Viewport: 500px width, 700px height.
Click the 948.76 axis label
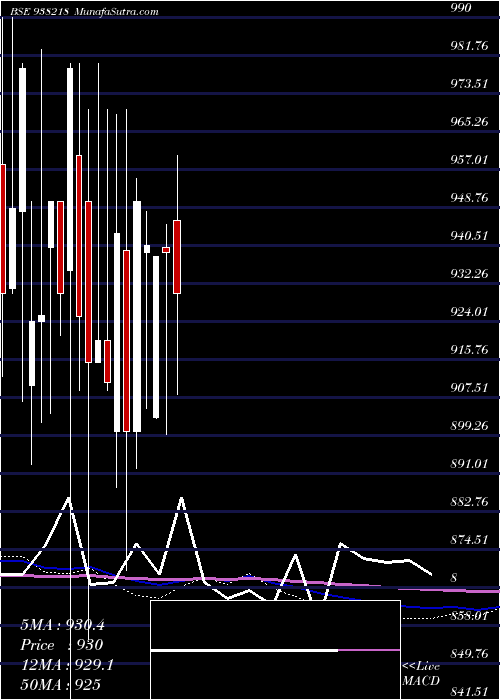469,197
